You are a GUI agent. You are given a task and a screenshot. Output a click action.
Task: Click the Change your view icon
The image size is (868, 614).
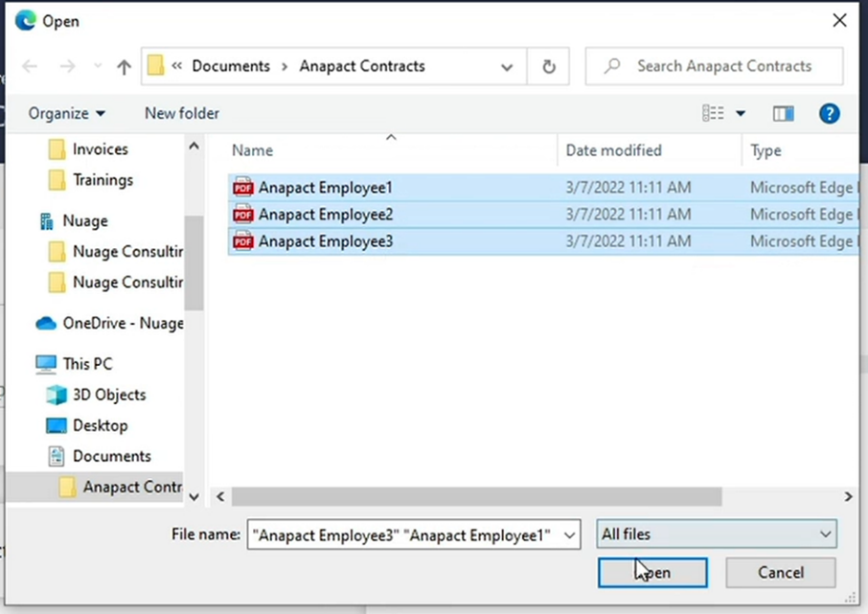click(x=713, y=113)
